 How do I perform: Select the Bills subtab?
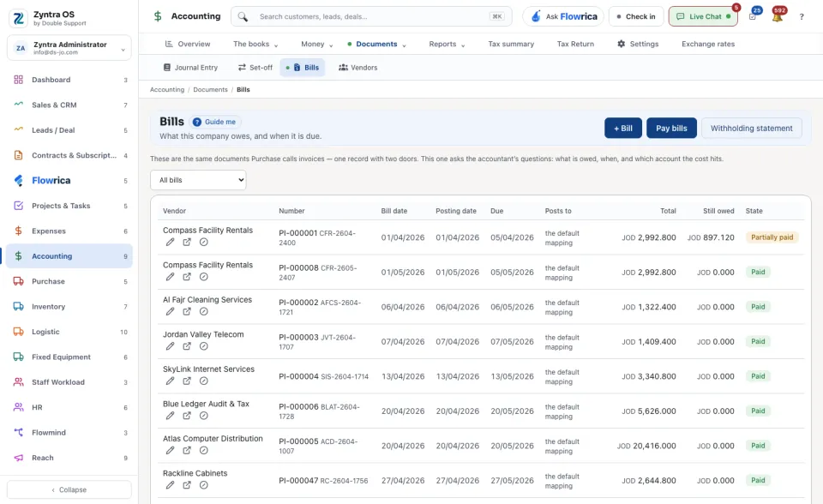(x=303, y=67)
